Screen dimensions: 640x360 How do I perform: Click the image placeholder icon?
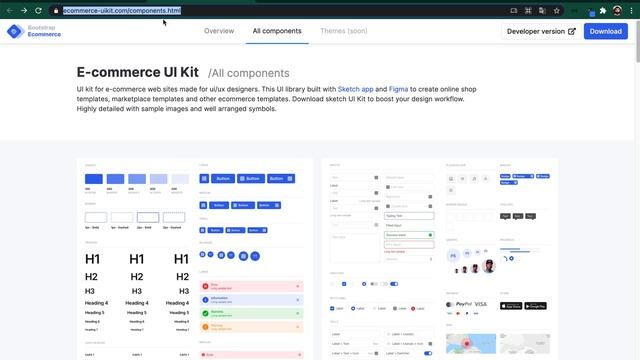(x=451, y=179)
